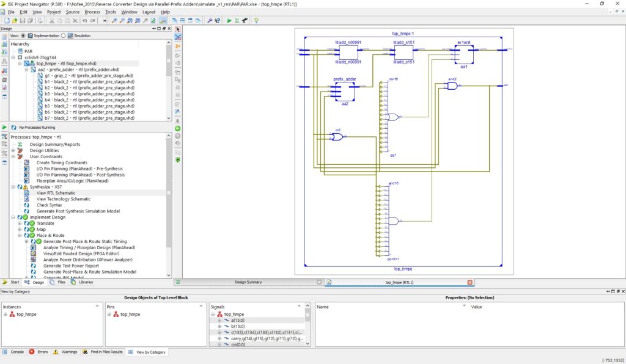
Task: Click the Undo toolbar icon
Action: pos(84,20)
